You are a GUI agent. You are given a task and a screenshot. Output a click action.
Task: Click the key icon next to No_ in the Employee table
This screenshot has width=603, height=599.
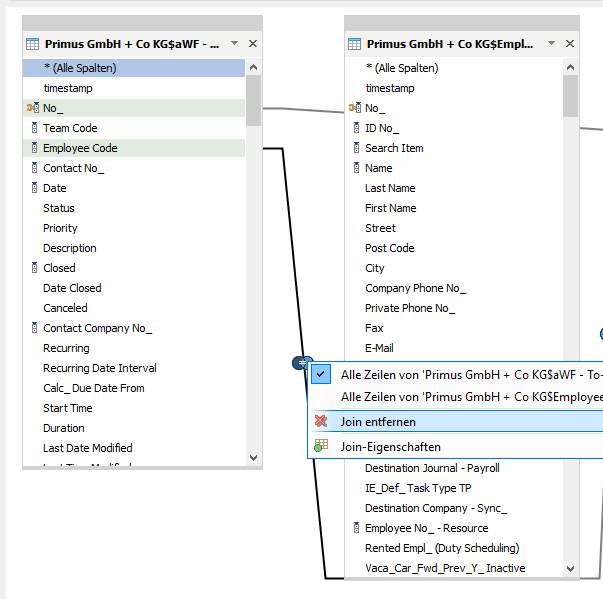click(x=355, y=108)
